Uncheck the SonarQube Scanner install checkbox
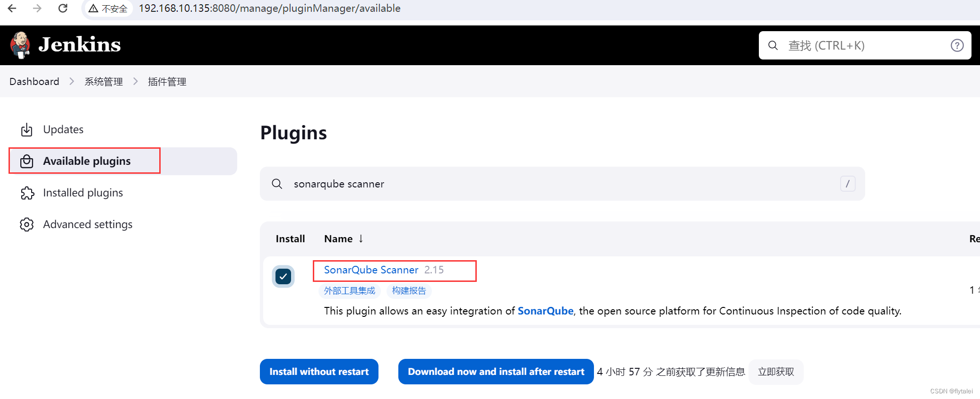980x399 pixels. [283, 276]
